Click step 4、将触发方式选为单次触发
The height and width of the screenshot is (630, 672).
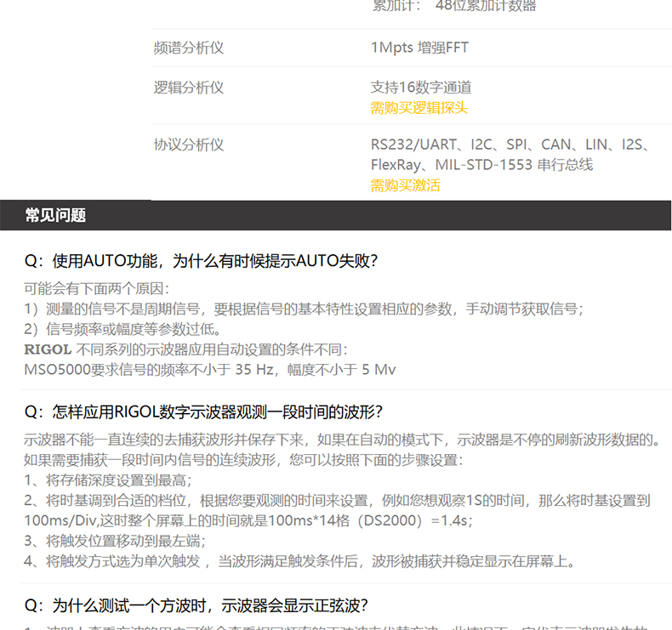tap(300, 561)
